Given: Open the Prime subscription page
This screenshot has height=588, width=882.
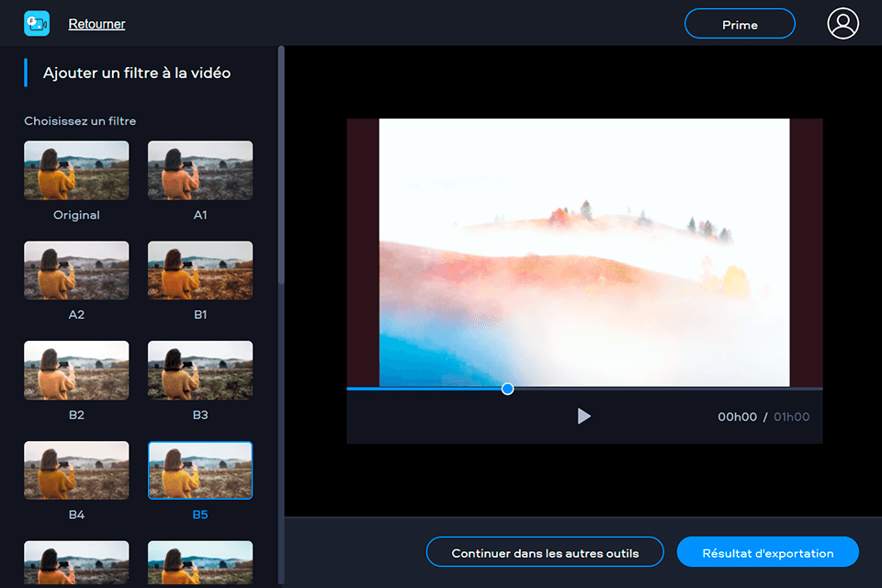Looking at the screenshot, I should coord(740,23).
